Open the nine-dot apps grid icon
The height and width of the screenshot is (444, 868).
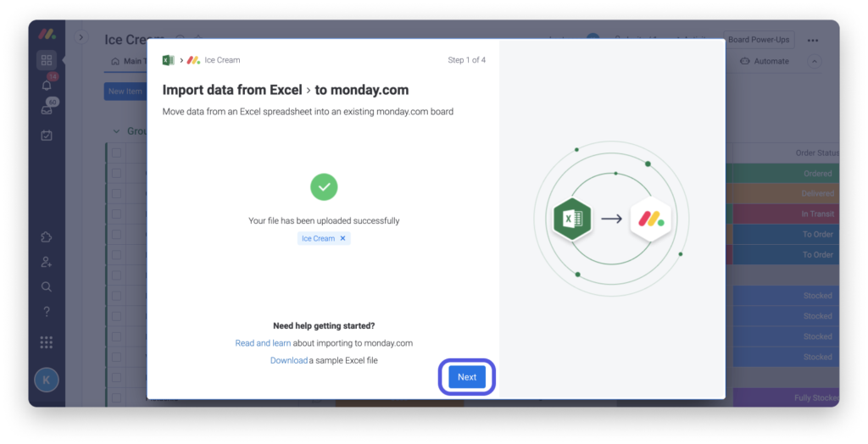47,342
